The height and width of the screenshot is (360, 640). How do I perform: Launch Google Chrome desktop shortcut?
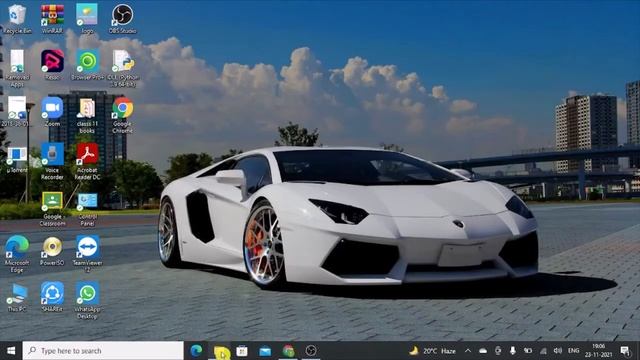point(122,116)
